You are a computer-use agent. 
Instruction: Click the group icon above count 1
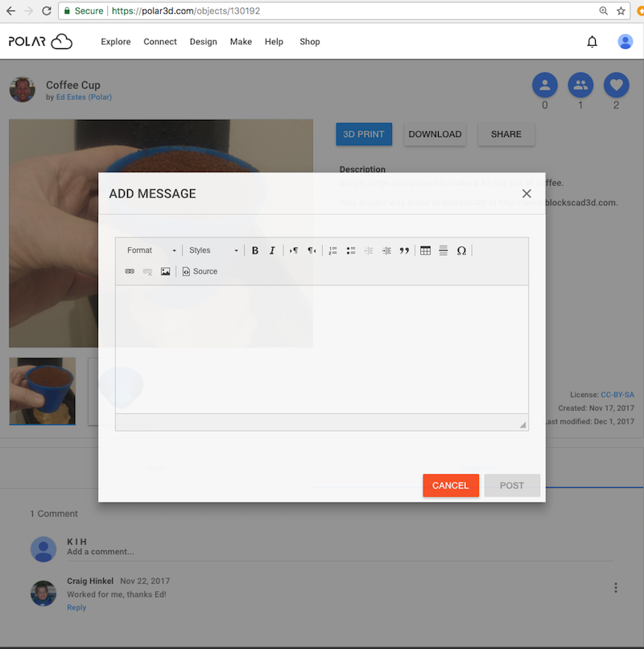point(580,85)
